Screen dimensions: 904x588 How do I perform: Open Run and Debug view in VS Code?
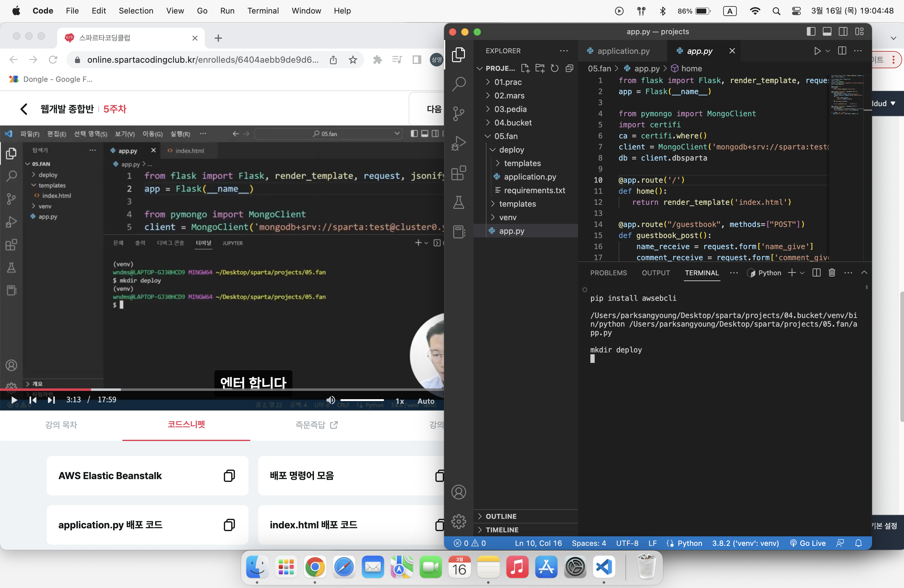tap(458, 143)
